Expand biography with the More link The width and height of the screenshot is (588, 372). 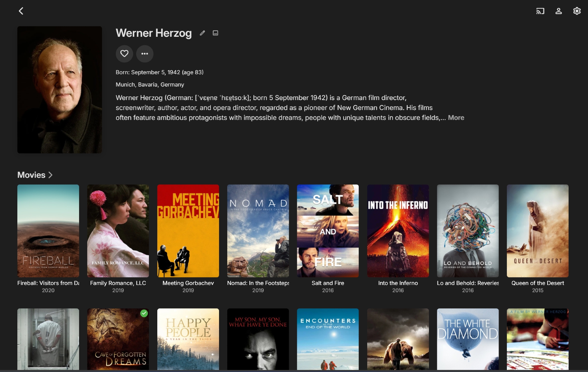(x=456, y=118)
